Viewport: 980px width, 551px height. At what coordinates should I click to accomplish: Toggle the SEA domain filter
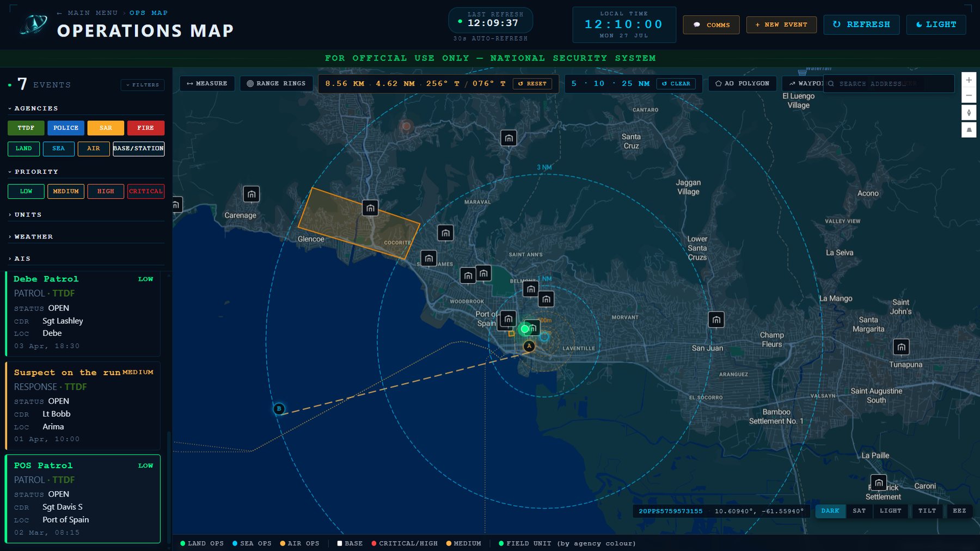click(x=58, y=149)
